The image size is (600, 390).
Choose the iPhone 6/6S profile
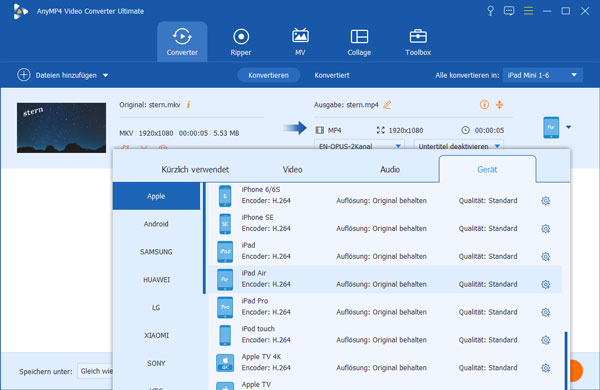385,196
